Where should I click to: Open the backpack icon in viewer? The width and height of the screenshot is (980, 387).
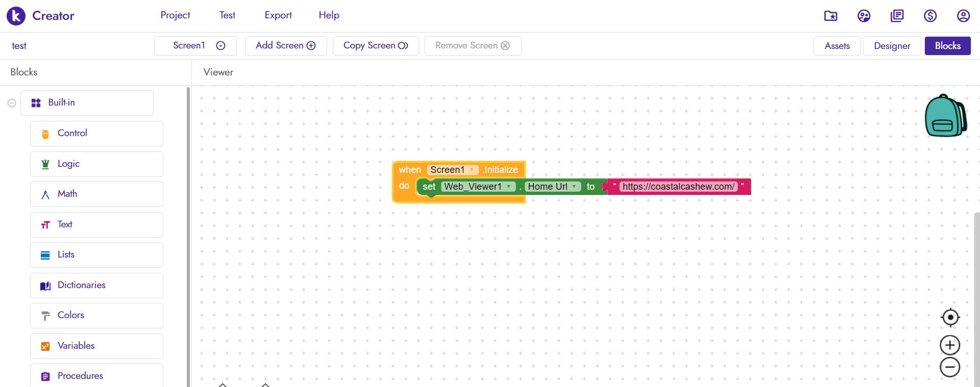(945, 116)
